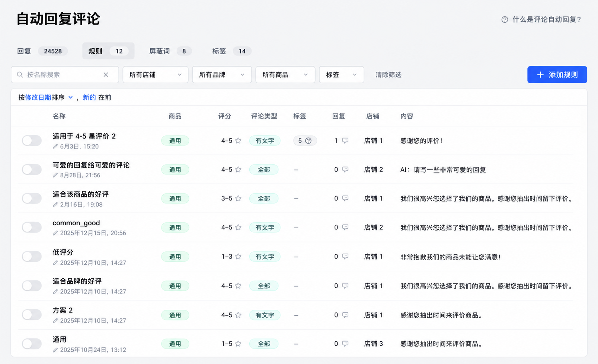
Task: Open the 所有店铺 dropdown filter
Action: pos(156,75)
